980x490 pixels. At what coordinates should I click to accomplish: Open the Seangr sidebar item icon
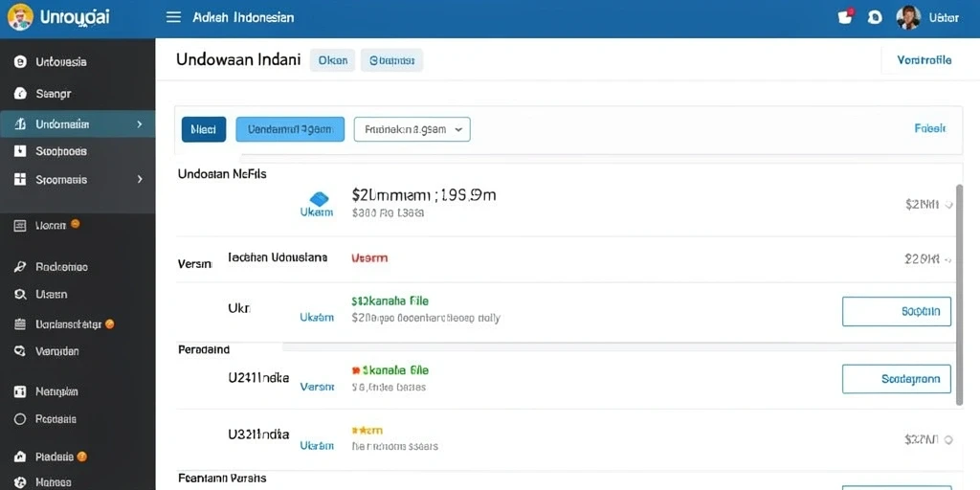pyautogui.click(x=20, y=94)
